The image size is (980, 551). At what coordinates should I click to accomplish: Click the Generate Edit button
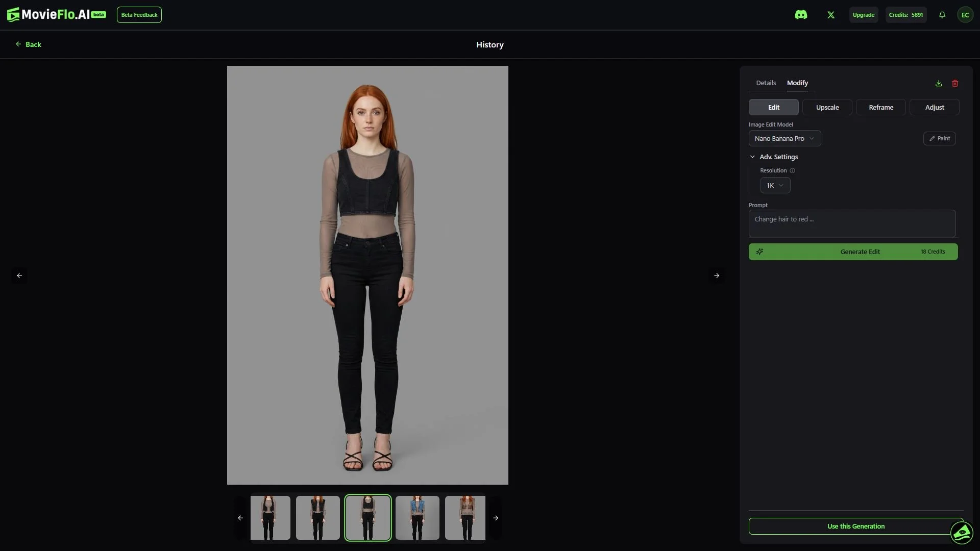pyautogui.click(x=853, y=252)
